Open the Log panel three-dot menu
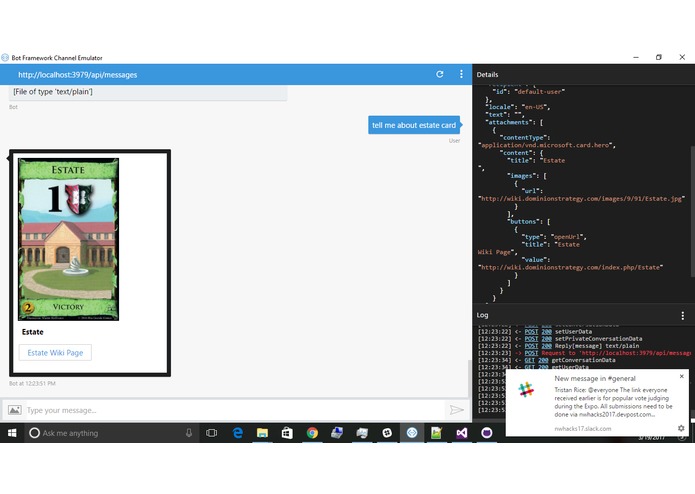Viewport: 695px width, 494px height. tap(683, 315)
